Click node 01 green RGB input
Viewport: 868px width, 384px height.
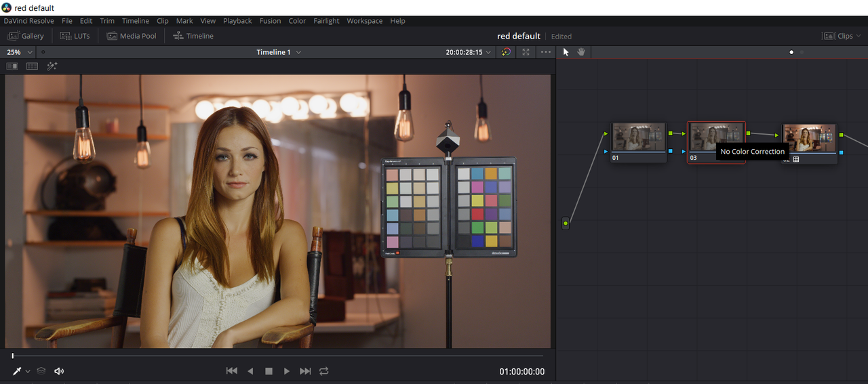[x=606, y=133]
